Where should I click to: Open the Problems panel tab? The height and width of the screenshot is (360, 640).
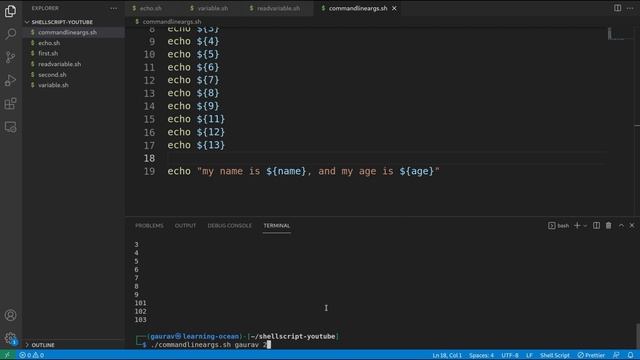[x=149, y=226]
